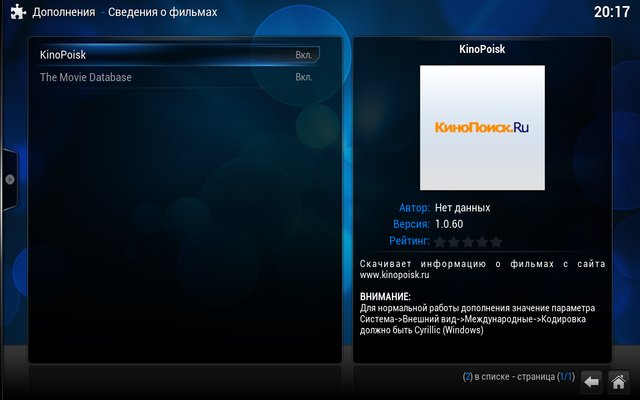Click the Автор label
Screen dimensions: 640x400
click(x=414, y=208)
